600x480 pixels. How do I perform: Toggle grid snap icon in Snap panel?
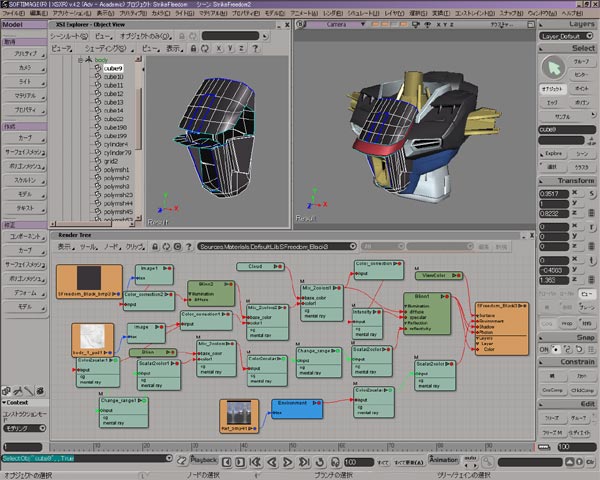click(591, 349)
